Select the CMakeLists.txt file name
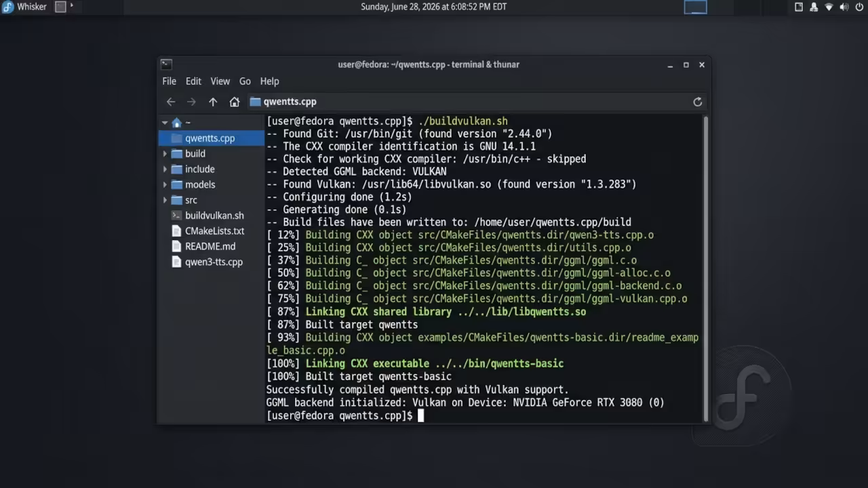The image size is (868, 488). coord(214,231)
